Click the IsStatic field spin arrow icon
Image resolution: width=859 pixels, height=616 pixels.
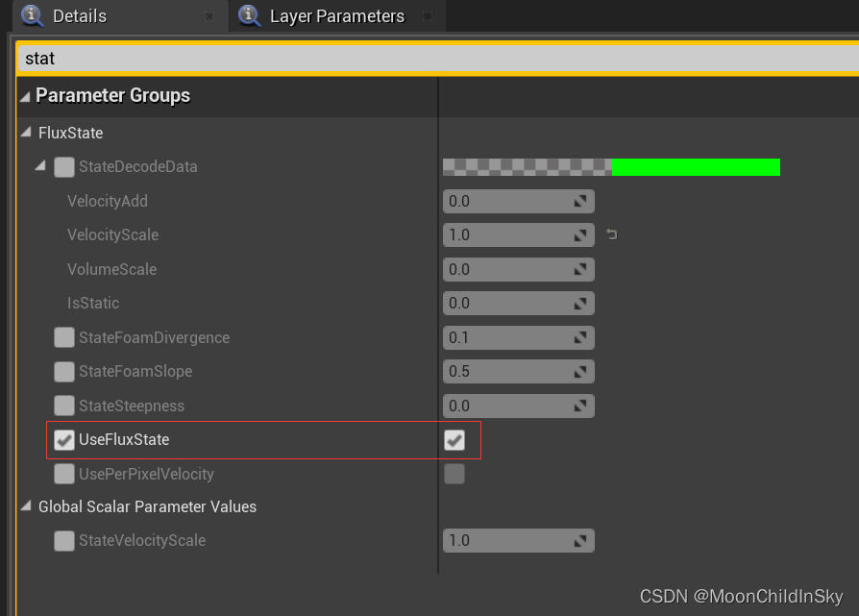[x=580, y=303]
